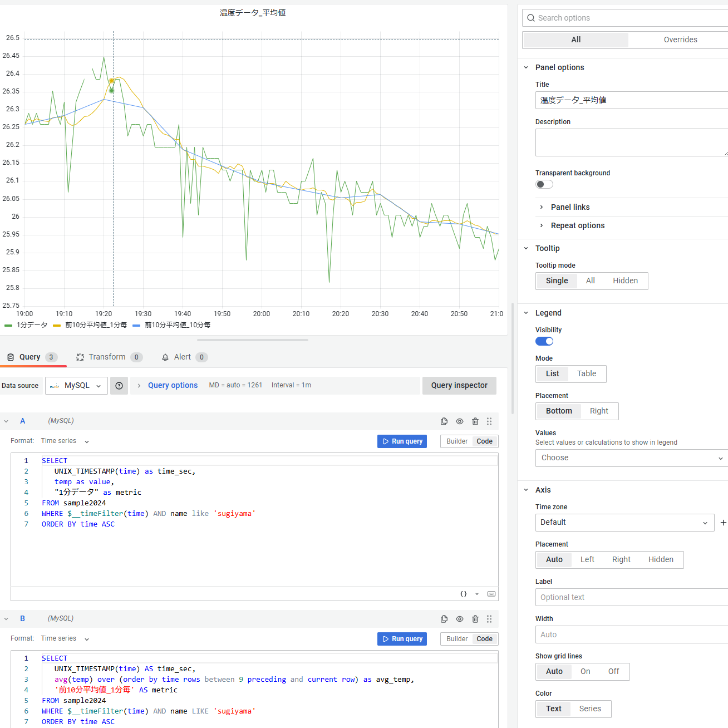The image size is (728, 728).
Task: Expand the Panel links section
Action: pos(570,207)
